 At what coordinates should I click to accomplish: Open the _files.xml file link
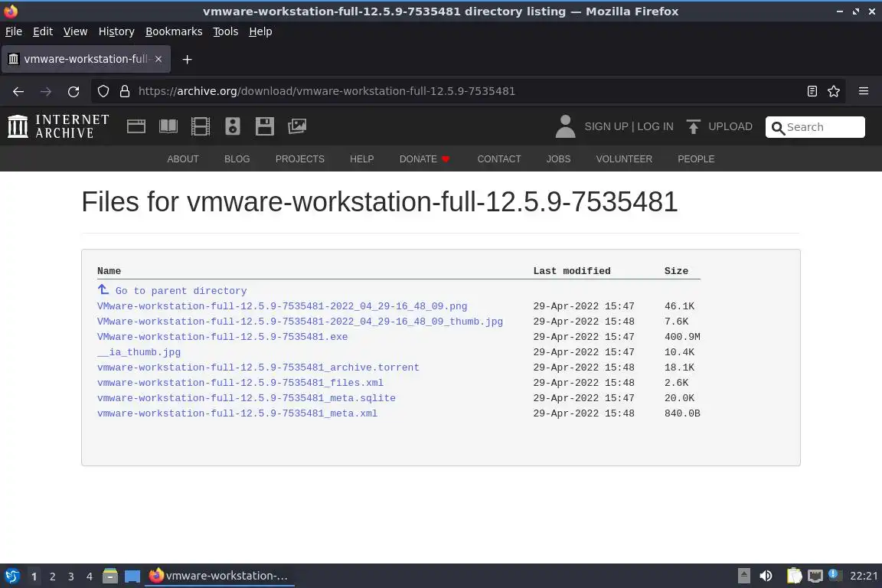click(x=240, y=383)
